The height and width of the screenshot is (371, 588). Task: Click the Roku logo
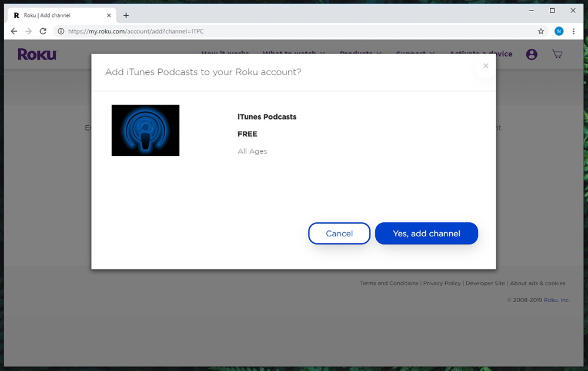37,55
